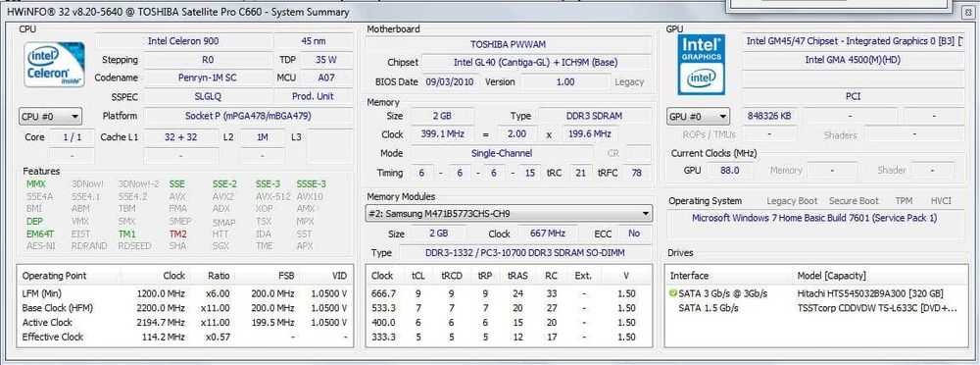Viewport: 980px width, 365px height.
Task: Click the LFM (Min) operating point row
Action: [x=185, y=293]
